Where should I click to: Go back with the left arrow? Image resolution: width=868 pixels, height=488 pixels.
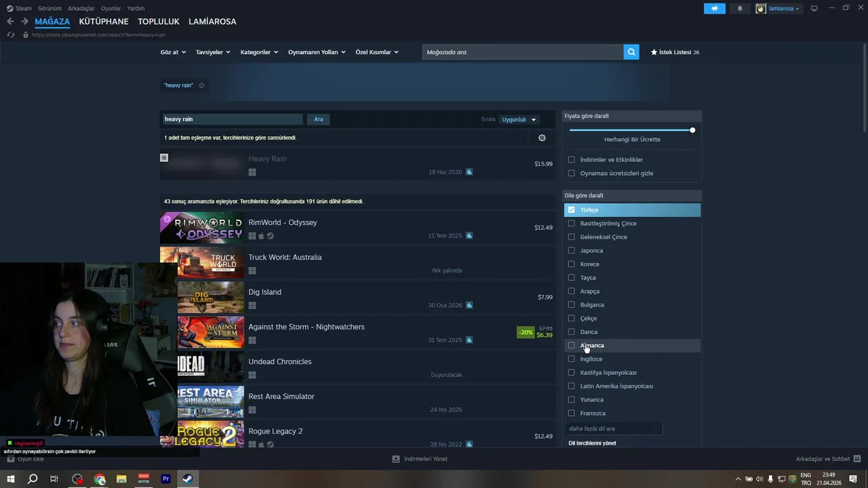[10, 22]
